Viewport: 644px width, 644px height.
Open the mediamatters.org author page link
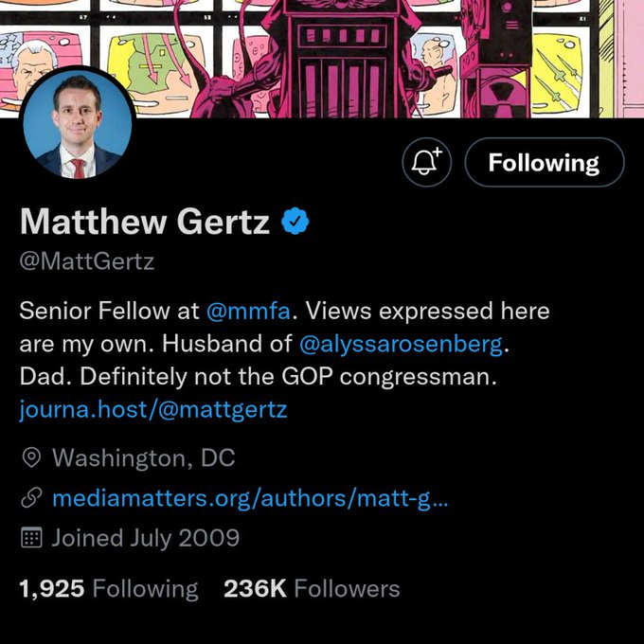coord(250,498)
